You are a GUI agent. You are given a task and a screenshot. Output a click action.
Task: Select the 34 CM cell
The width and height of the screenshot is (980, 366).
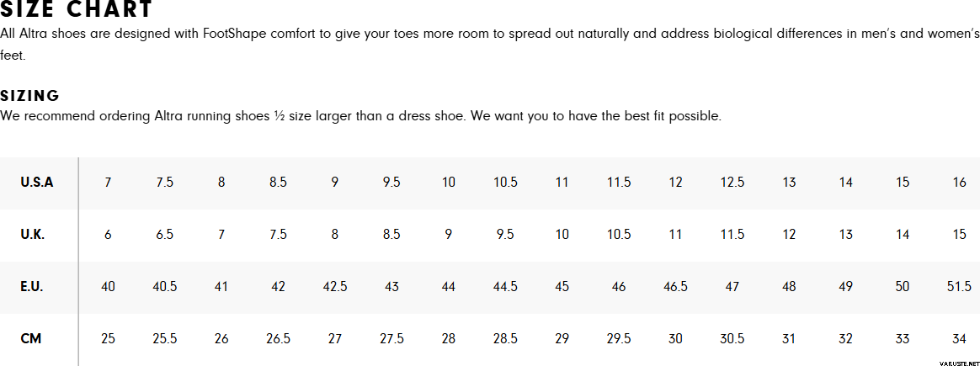click(x=959, y=339)
